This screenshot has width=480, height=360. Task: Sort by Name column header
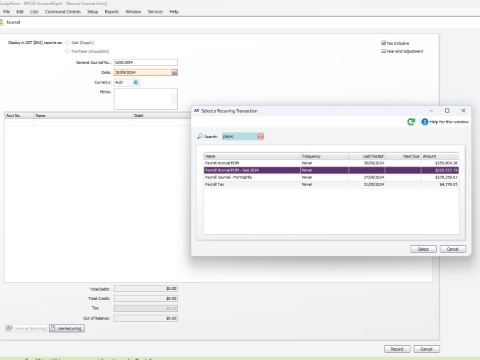tap(252, 156)
